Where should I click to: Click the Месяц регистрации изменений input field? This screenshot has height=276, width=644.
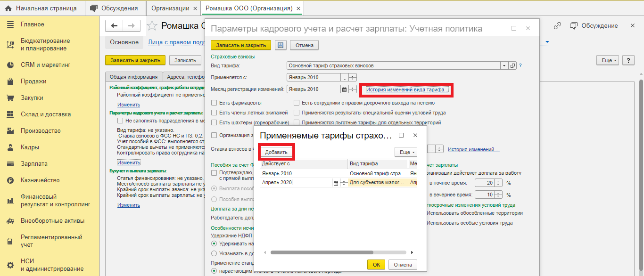click(x=314, y=89)
